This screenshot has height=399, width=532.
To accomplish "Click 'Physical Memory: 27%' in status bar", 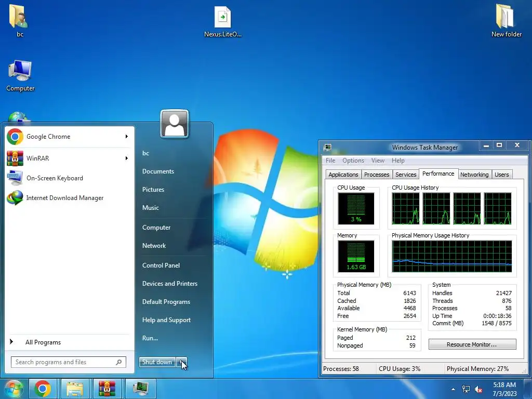I will click(477, 369).
